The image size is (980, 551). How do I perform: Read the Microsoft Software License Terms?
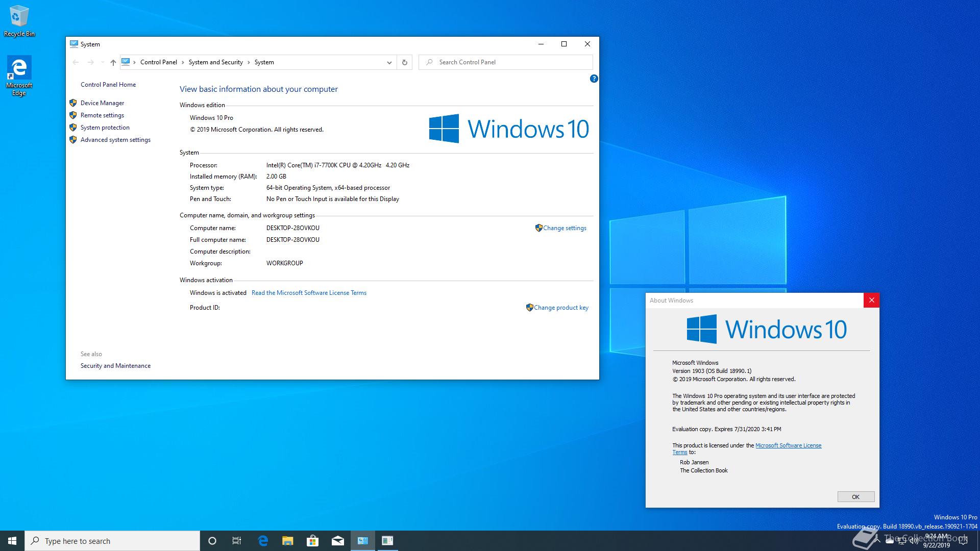(x=309, y=293)
